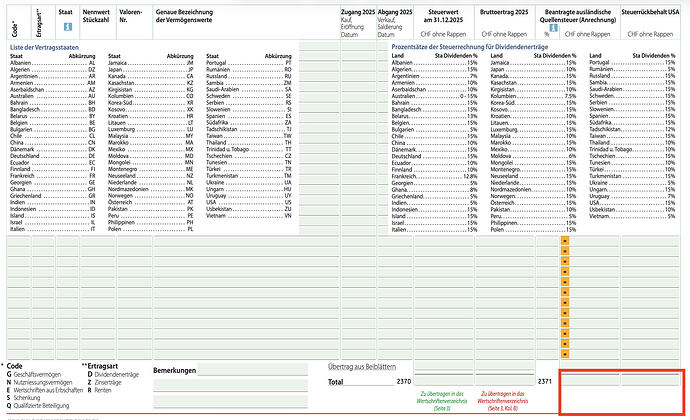Click the bottommost orange square button
The image size is (690, 420).
pos(565,354)
